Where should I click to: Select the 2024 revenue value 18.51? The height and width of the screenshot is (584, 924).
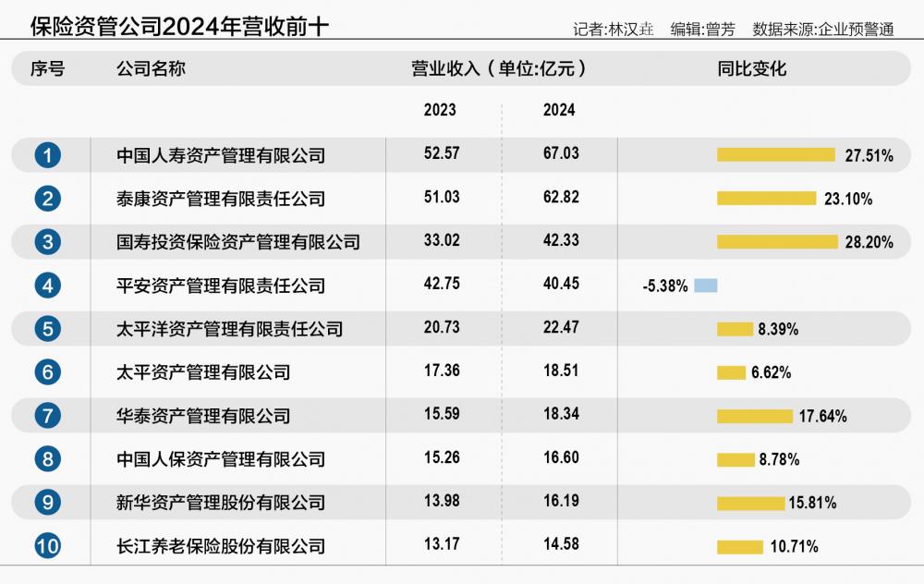[561, 371]
